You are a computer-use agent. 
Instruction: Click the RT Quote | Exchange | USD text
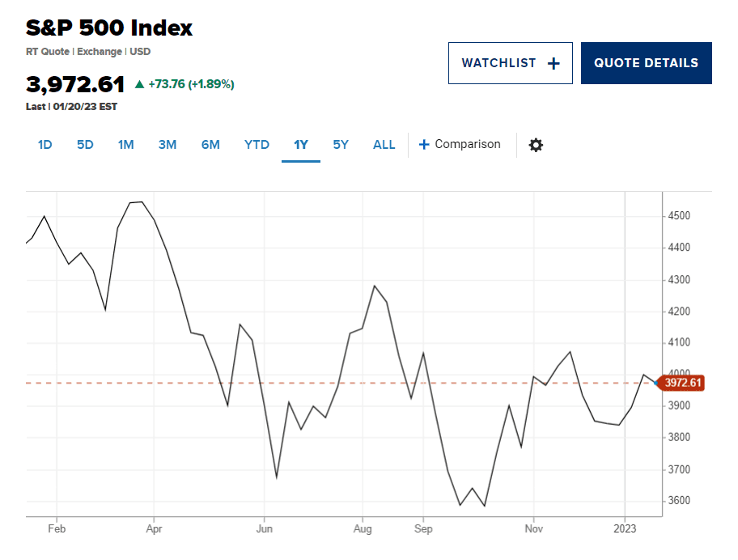point(88,52)
